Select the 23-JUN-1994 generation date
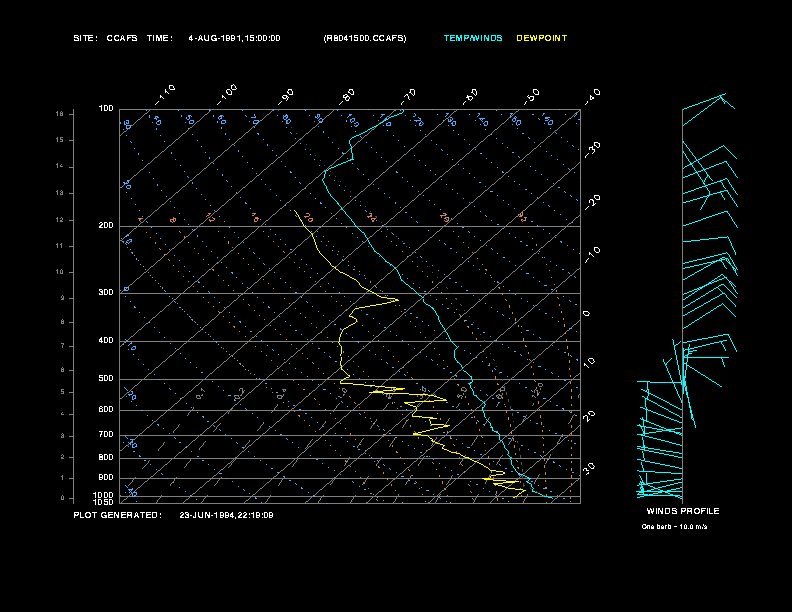 (x=226, y=515)
